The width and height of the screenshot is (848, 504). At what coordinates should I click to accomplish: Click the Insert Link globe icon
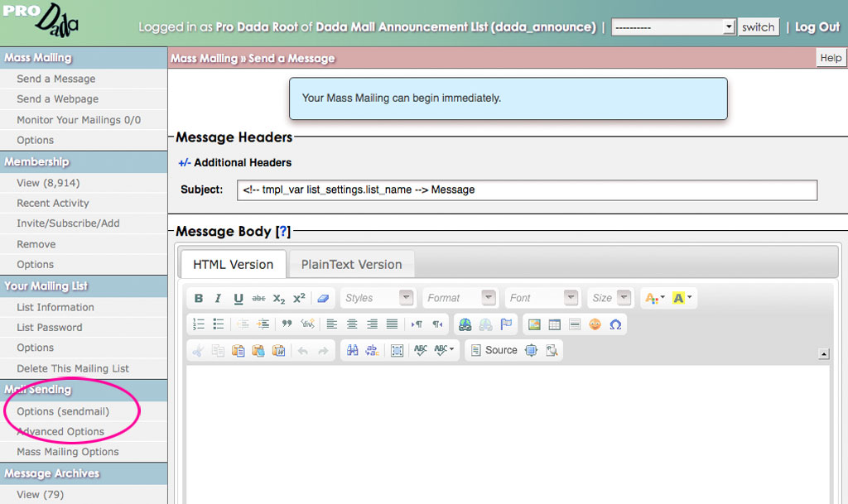pyautogui.click(x=465, y=324)
